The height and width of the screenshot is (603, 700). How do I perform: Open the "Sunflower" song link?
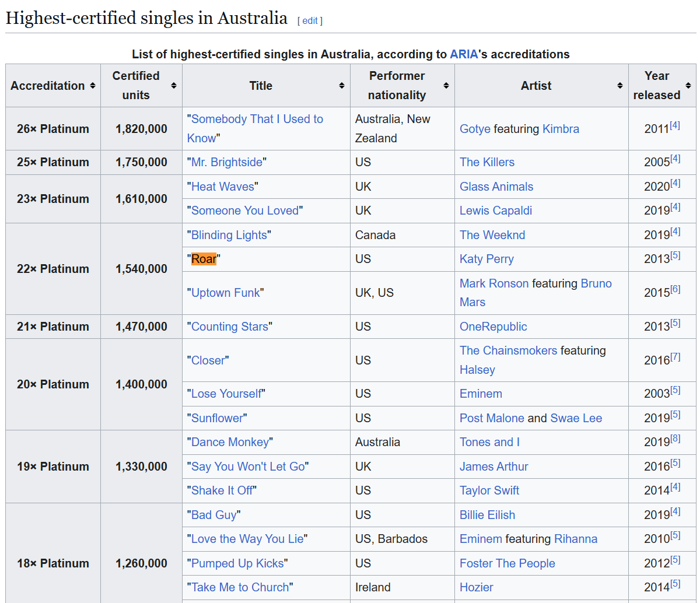[x=217, y=418]
